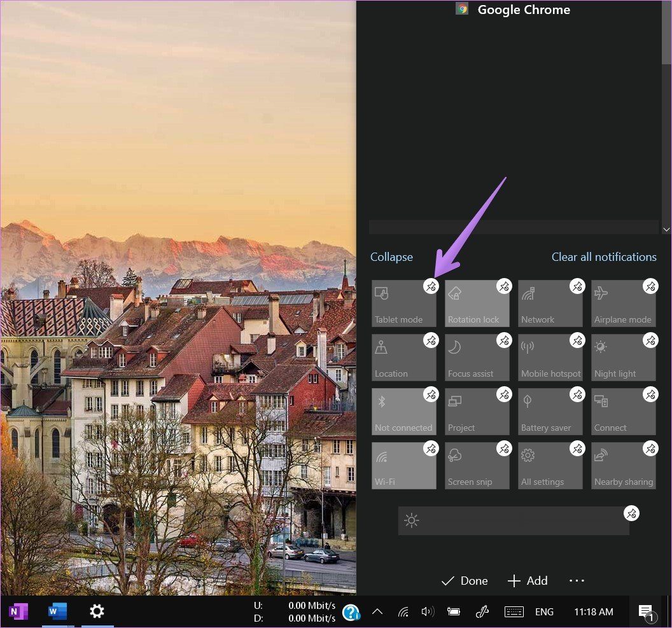Screen dimensions: 672x628
Task: Remove the brightness slider using unpin icon
Action: (x=631, y=513)
